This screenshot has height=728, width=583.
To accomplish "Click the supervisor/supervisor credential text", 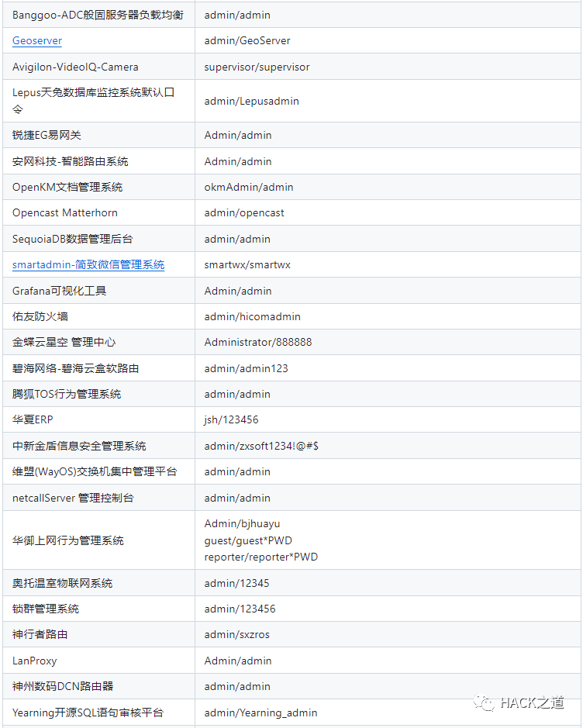I will (x=257, y=67).
